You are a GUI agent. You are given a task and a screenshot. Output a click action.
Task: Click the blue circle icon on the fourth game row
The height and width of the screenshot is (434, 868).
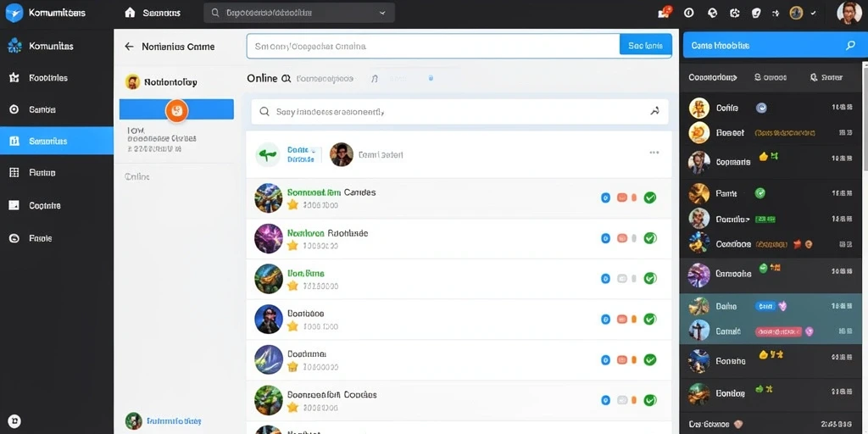(605, 319)
